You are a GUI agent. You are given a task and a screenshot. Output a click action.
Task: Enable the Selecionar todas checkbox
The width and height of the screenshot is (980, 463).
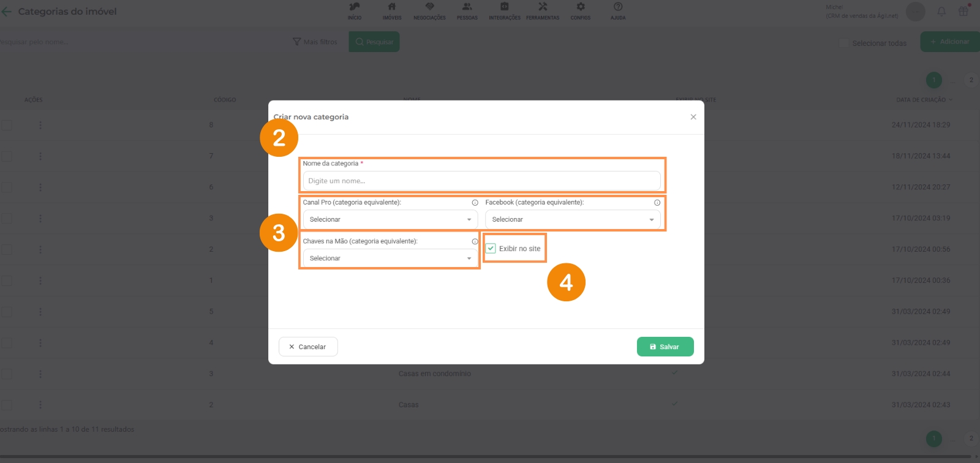[x=844, y=43]
